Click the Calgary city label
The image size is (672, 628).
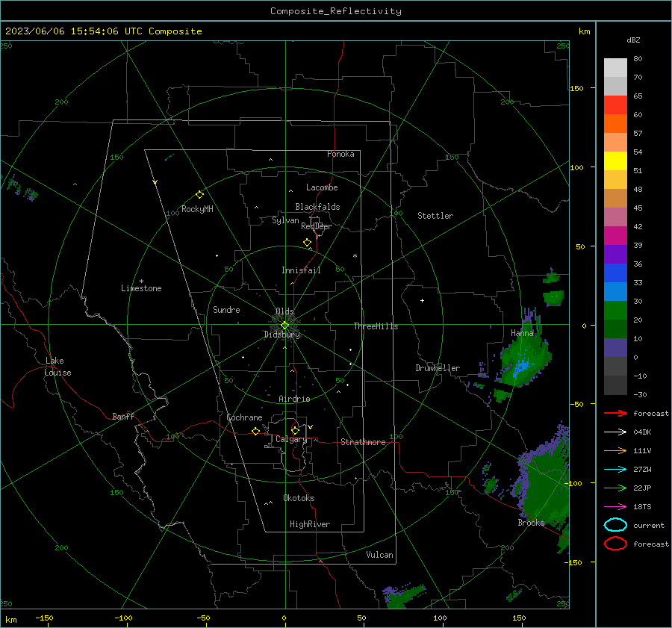[x=291, y=439]
